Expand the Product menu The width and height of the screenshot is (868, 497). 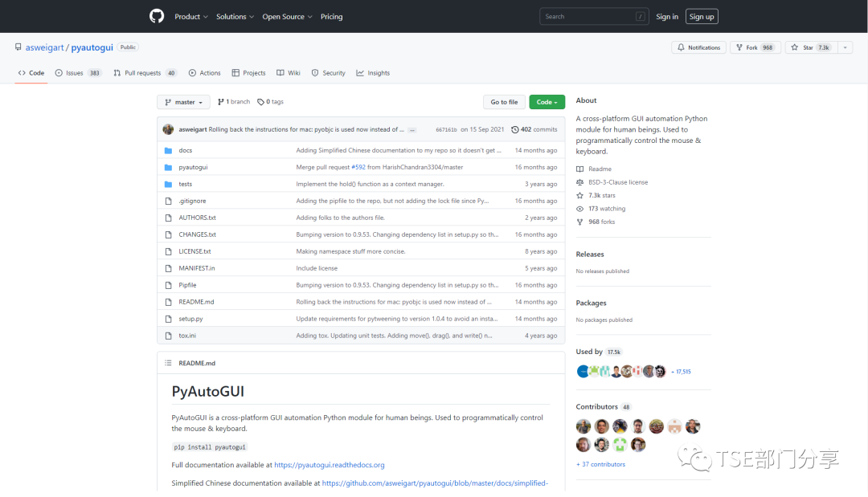click(191, 17)
